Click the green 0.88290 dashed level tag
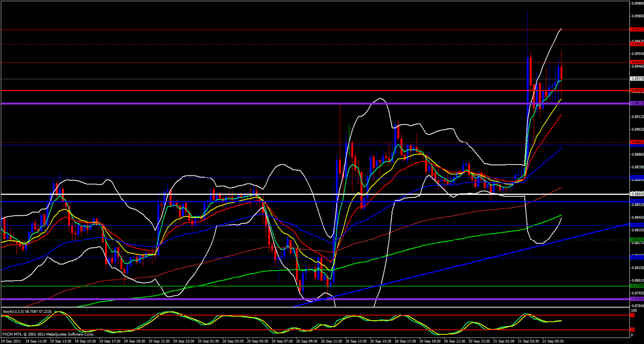Screen dimensions: 644x344 tap(637, 240)
